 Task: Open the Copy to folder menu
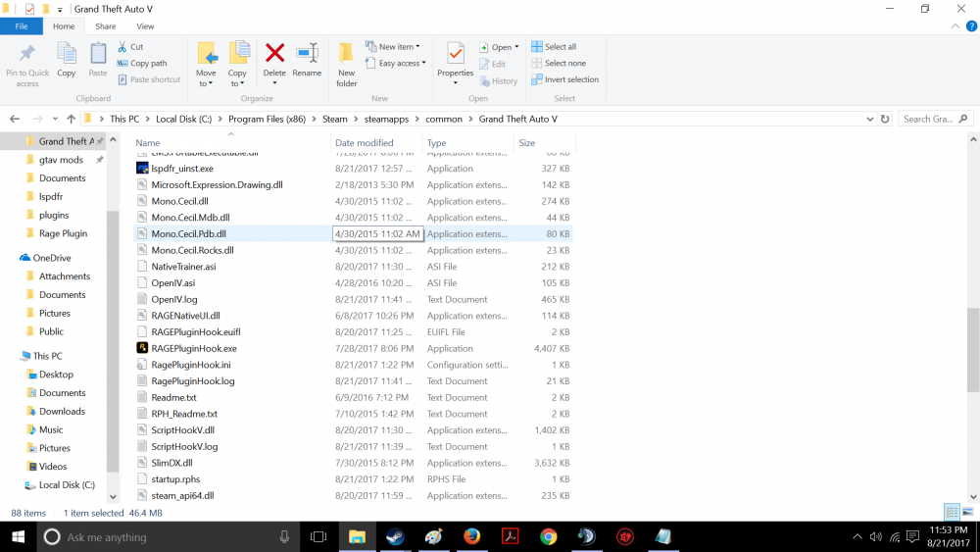[x=237, y=65]
